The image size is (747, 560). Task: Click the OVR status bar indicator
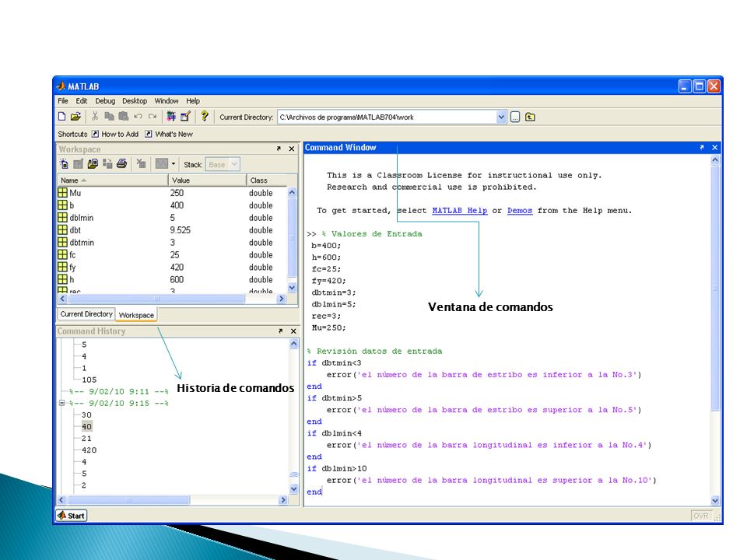coord(701,516)
